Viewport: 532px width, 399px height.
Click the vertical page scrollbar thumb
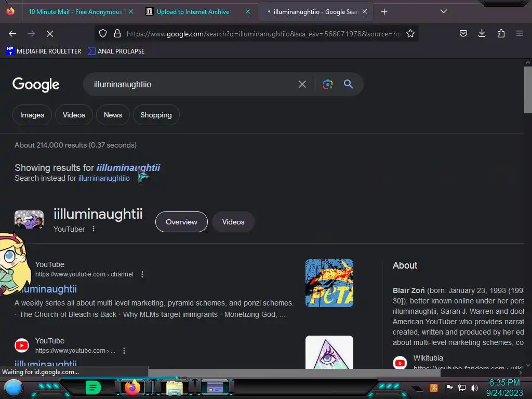pos(528,90)
